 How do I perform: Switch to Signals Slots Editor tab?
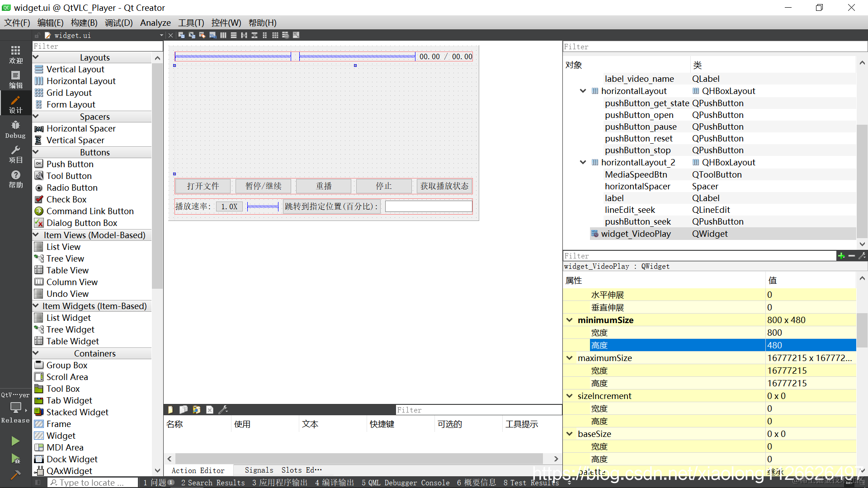283,470
